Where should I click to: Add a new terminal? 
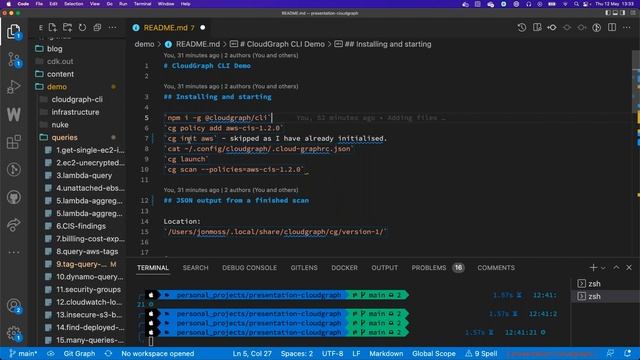pos(593,267)
